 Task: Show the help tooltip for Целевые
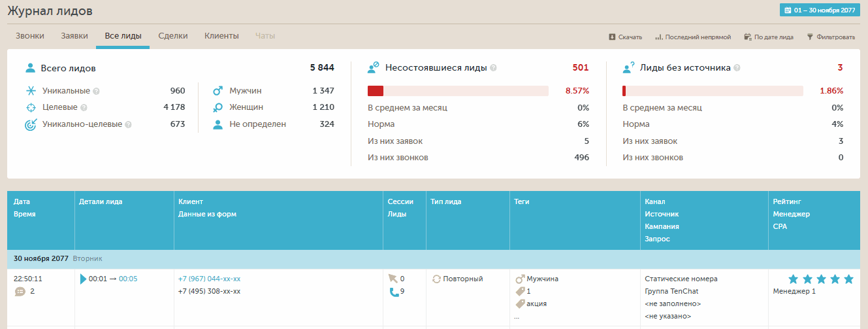(84, 108)
